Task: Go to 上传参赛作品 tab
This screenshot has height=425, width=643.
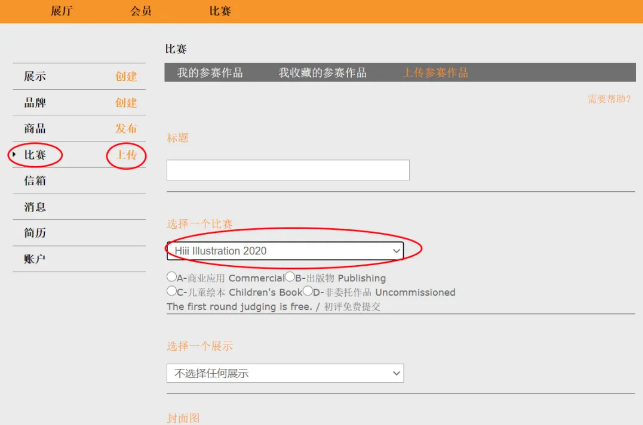Action: pyautogui.click(x=436, y=73)
